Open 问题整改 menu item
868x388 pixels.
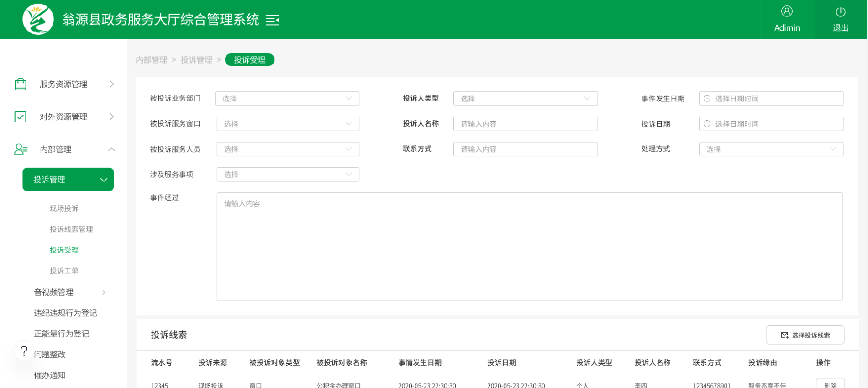(x=50, y=354)
